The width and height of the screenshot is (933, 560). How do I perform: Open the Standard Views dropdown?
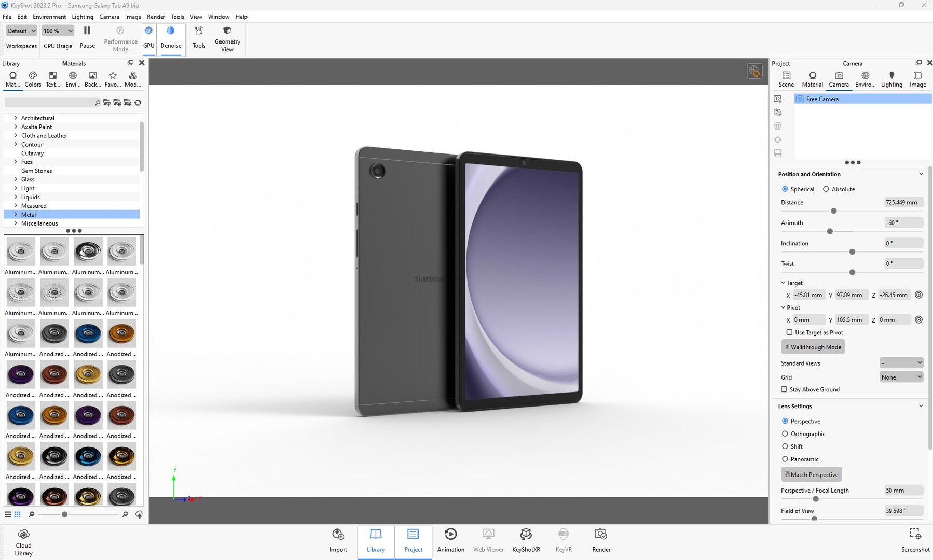pos(901,363)
